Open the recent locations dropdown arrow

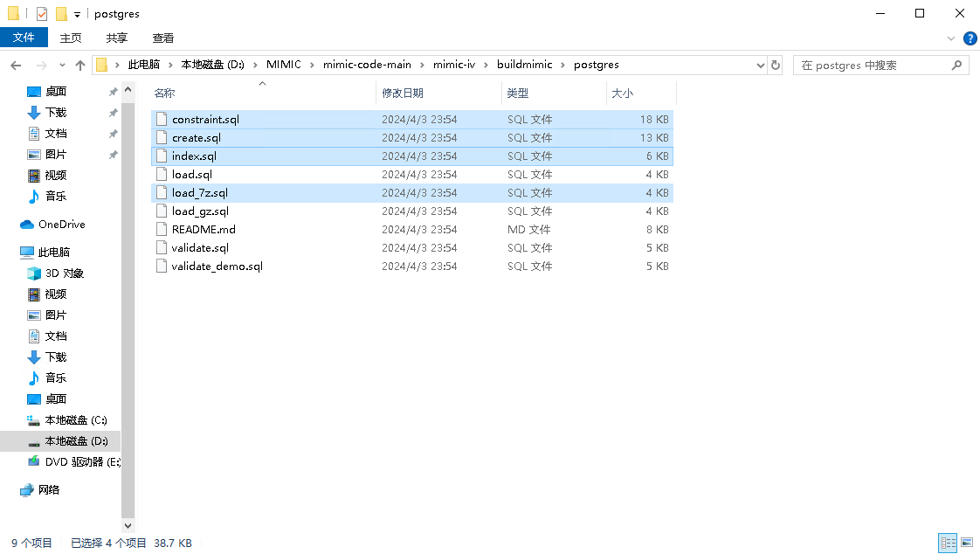[62, 65]
